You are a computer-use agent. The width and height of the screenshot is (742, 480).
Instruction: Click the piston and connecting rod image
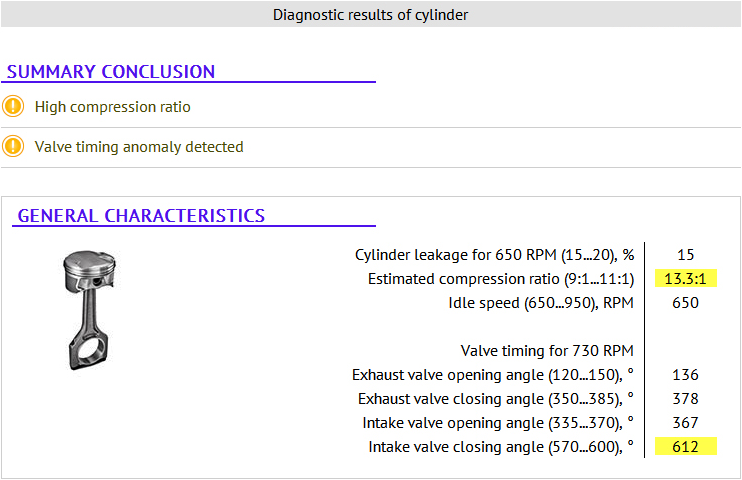pyautogui.click(x=89, y=310)
